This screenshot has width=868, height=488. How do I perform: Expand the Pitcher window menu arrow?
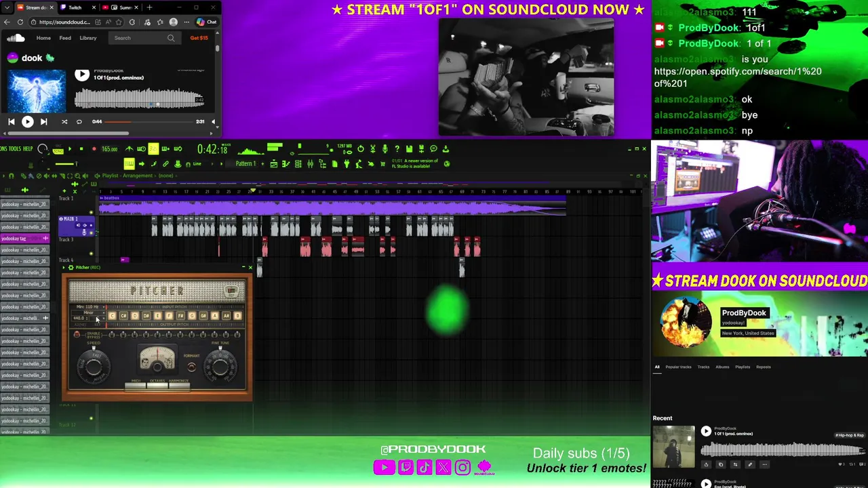tap(64, 268)
